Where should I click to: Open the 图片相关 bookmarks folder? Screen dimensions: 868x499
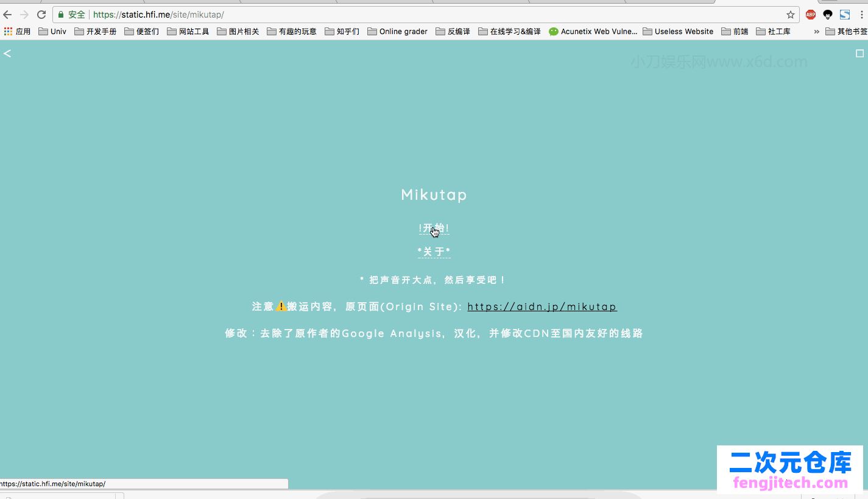(238, 31)
